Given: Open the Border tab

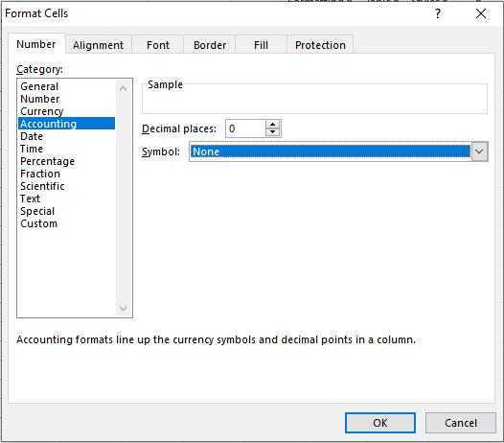Looking at the screenshot, I should tap(210, 45).
